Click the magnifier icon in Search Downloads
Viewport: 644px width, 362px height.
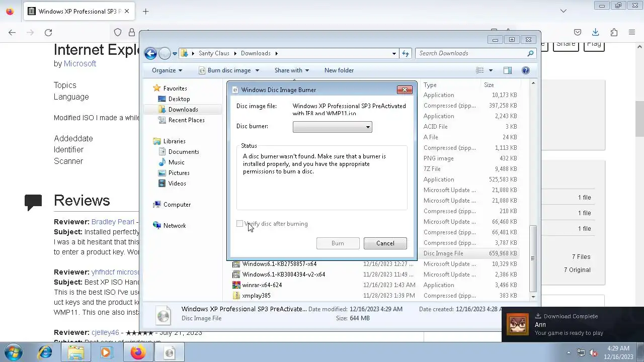coord(530,53)
